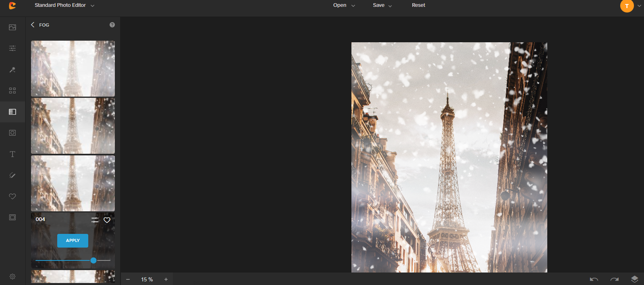Open the Favorites heart sidebar panel
Viewport: 644px width, 285px height.
pyautogui.click(x=12, y=196)
